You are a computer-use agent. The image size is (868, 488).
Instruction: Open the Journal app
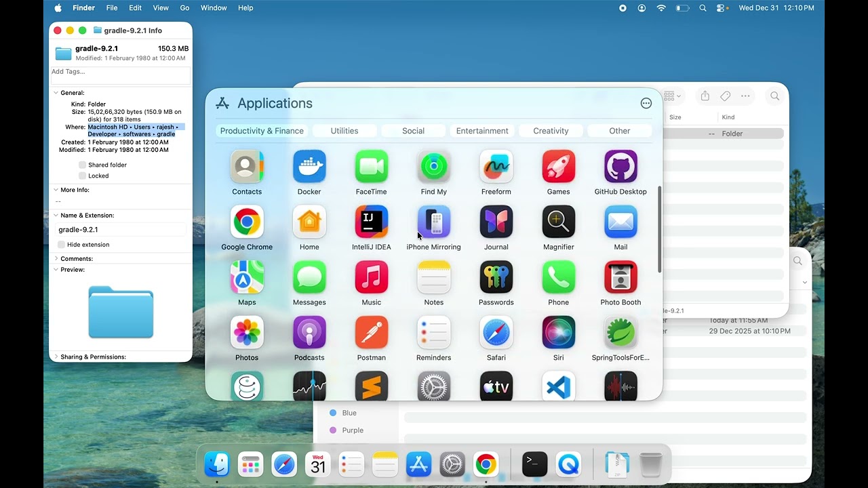(x=496, y=222)
